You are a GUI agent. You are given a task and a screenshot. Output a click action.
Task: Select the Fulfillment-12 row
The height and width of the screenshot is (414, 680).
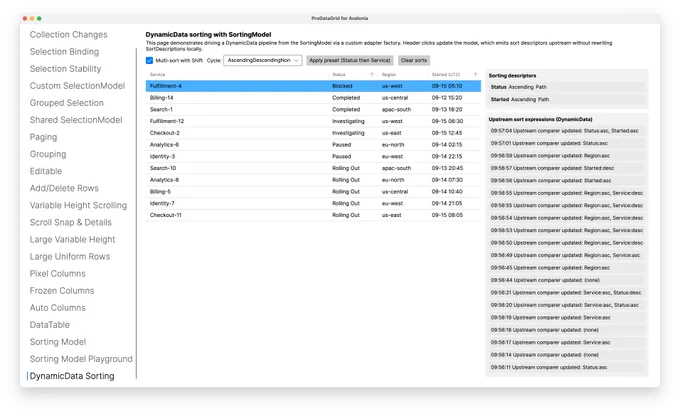pyautogui.click(x=314, y=121)
